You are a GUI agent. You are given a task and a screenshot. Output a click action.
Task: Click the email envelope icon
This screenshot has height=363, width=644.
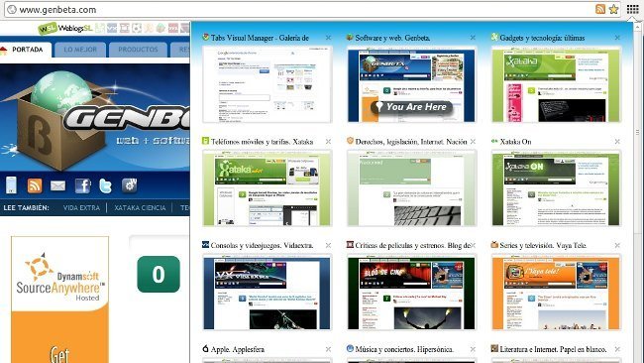[57, 185]
